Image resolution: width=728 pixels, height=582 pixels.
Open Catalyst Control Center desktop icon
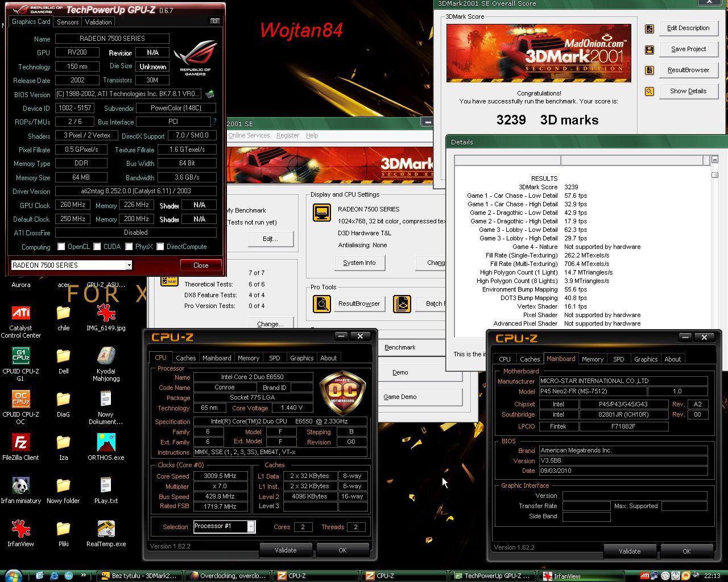[21, 322]
